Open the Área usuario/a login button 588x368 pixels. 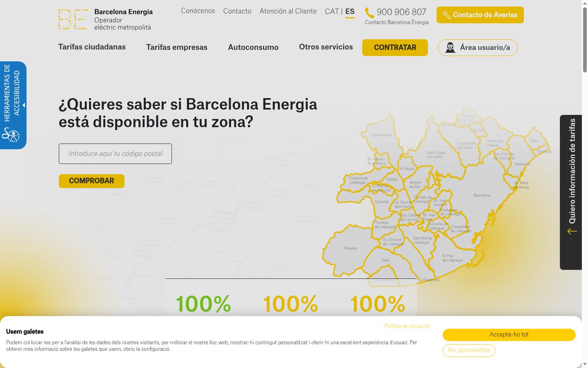click(x=478, y=47)
